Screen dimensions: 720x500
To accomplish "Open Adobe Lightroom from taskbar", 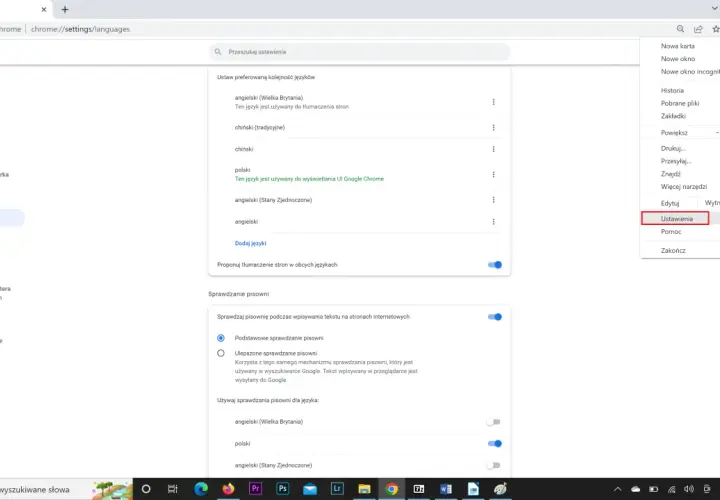I will (337, 489).
